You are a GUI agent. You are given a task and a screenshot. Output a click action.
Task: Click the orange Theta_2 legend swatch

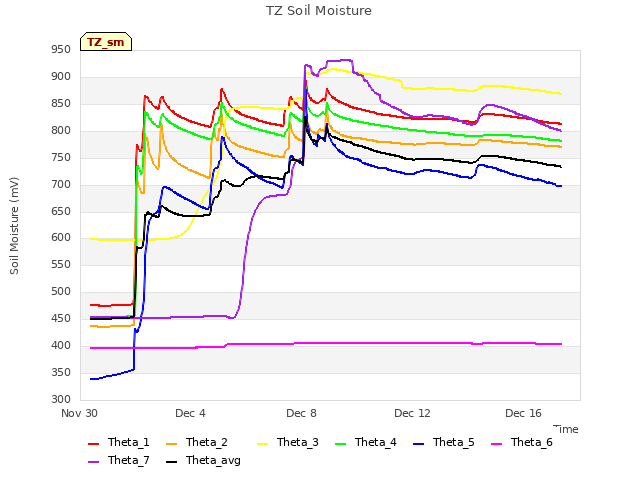pyautogui.click(x=171, y=444)
